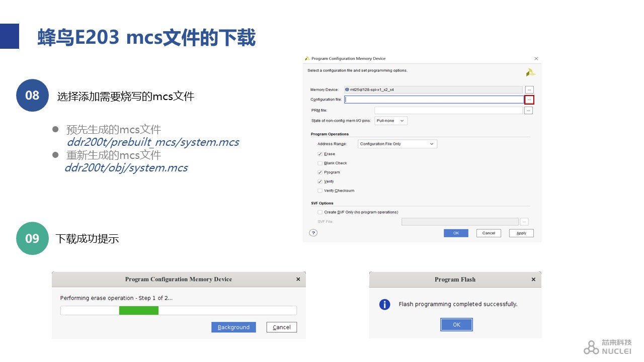Send erase operation to Background
644x362 pixels.
(233, 327)
